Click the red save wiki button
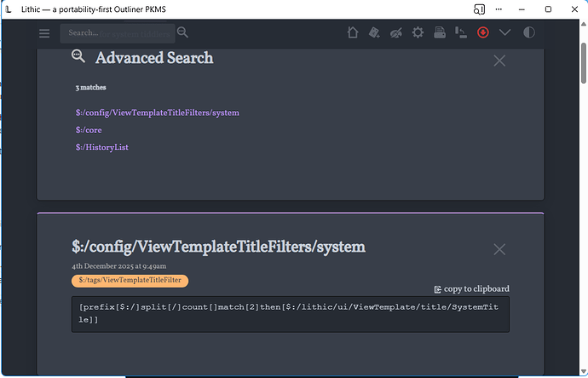Viewport: 588px width, 378px height. pyautogui.click(x=483, y=33)
